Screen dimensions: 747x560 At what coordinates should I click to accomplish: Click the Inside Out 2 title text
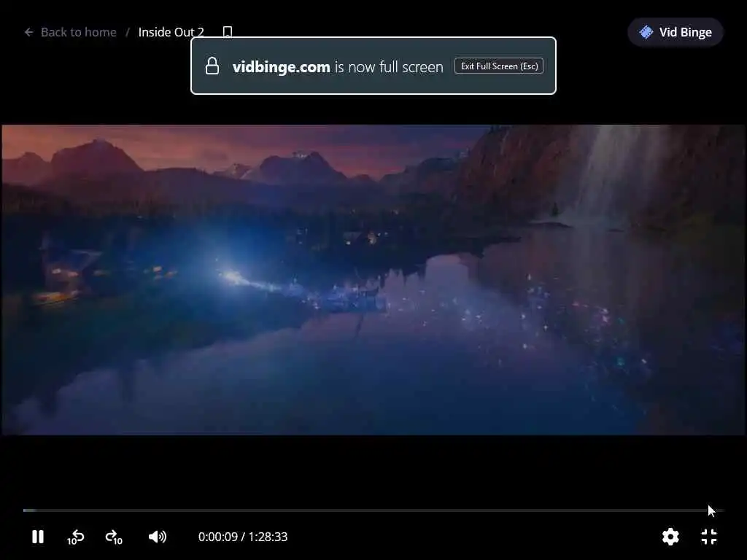[171, 32]
